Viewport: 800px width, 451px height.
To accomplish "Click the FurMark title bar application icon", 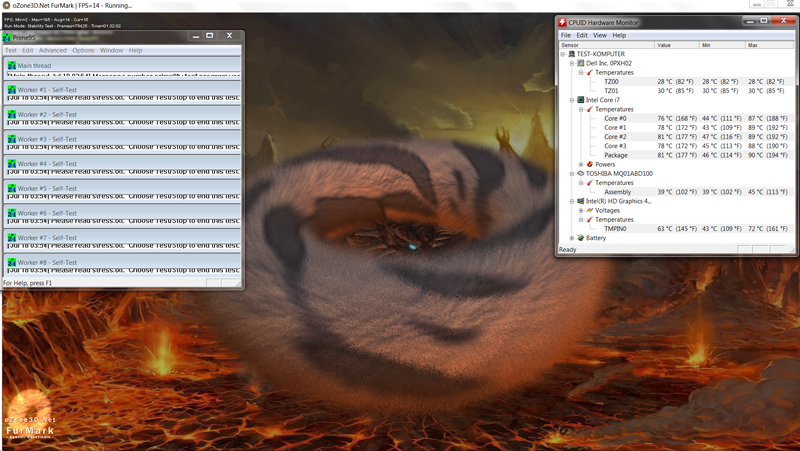I will click(6, 5).
